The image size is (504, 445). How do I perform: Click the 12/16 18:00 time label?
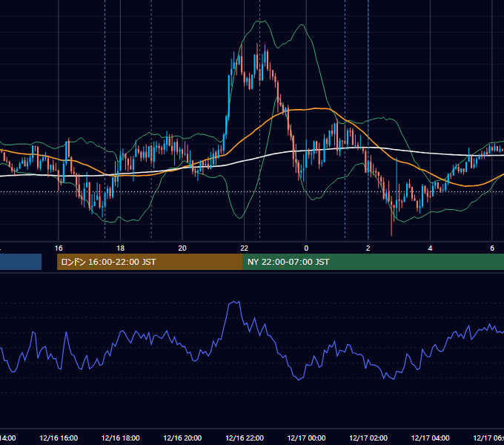coord(121,438)
